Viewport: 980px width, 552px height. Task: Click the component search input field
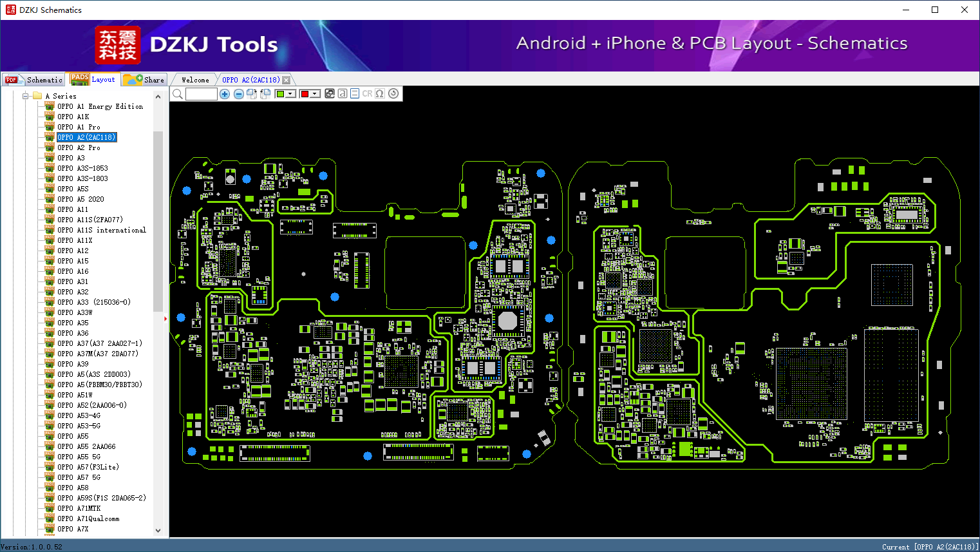coord(202,94)
